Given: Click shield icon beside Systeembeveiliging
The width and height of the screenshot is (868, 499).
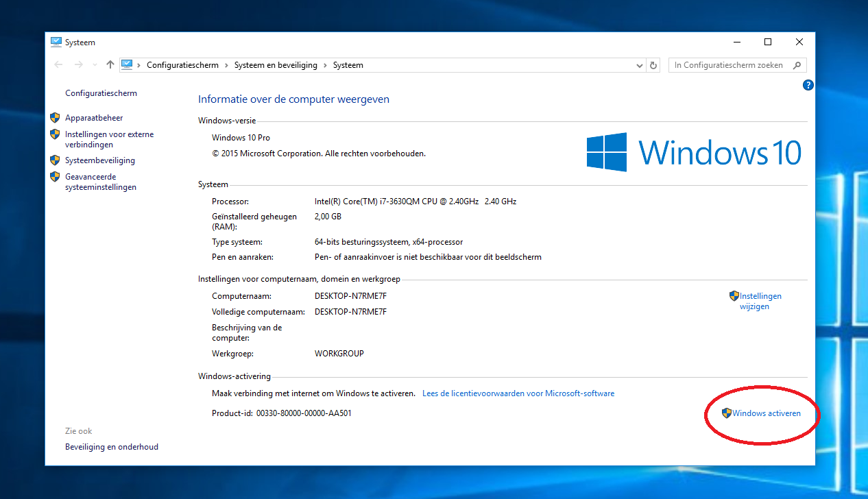Looking at the screenshot, I should click(x=56, y=160).
